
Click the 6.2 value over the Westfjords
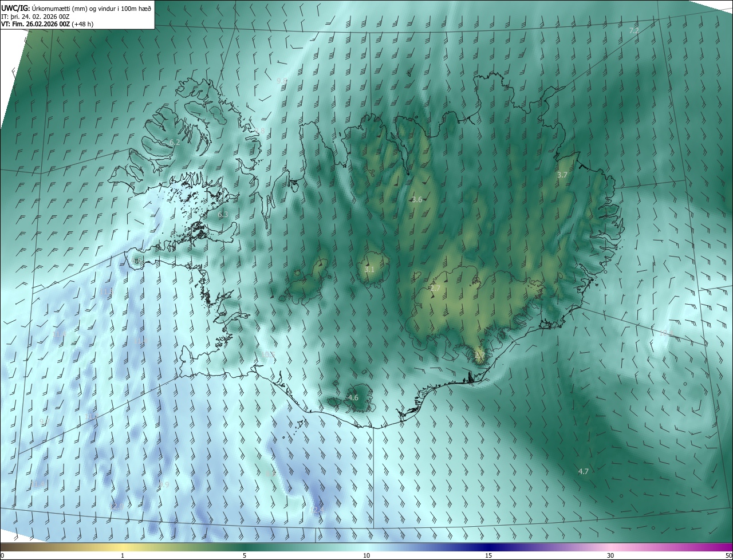pos(175,142)
